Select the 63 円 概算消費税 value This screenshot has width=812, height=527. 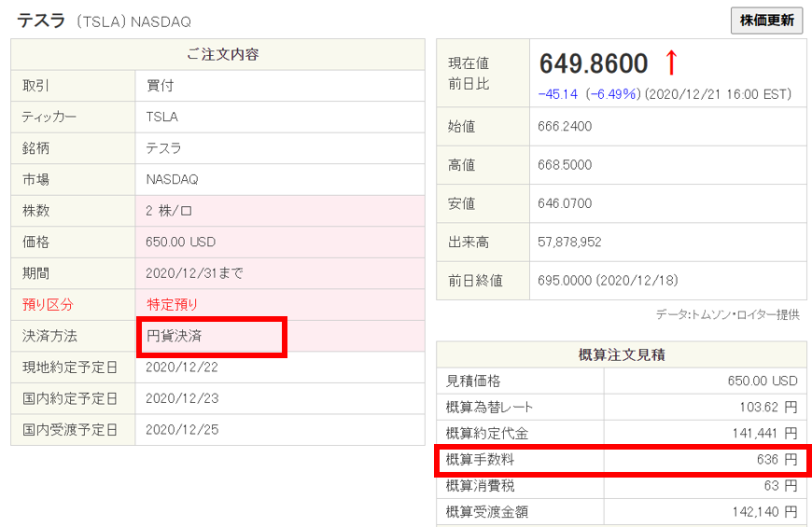(780, 486)
